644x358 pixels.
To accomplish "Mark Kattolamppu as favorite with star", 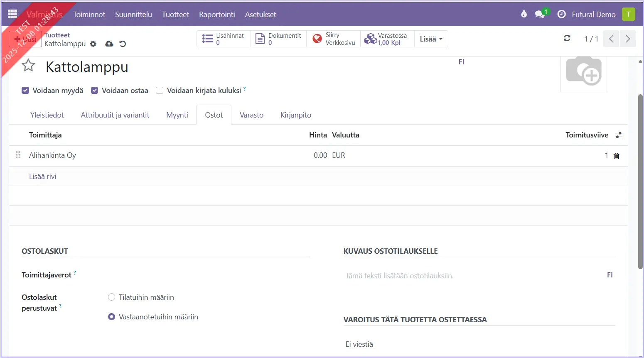I will (28, 66).
